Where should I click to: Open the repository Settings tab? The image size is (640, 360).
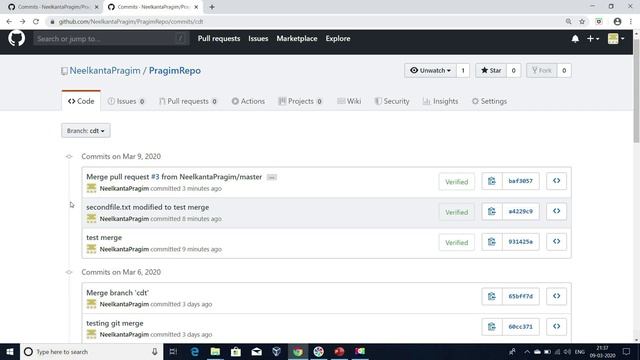pos(489,101)
